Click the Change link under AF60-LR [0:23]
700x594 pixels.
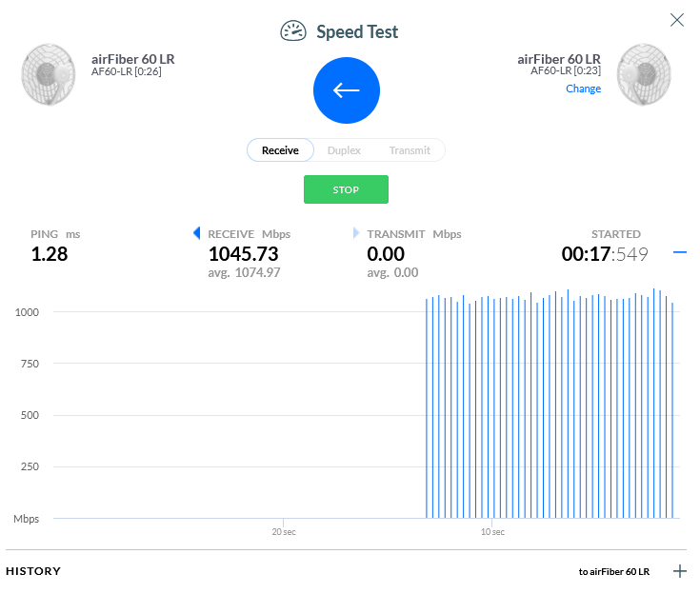pyautogui.click(x=583, y=89)
